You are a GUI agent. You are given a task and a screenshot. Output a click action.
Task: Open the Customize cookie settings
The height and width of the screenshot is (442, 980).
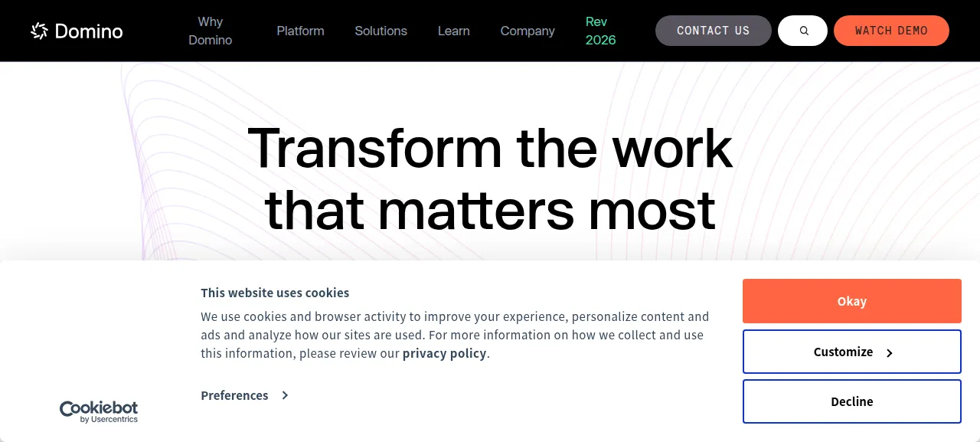pos(852,352)
